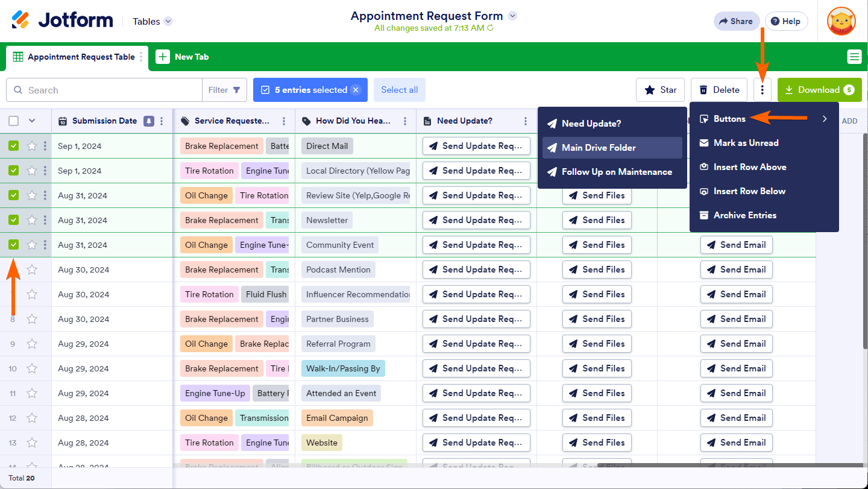
Task: Open the Tables product dropdown
Action: [153, 21]
